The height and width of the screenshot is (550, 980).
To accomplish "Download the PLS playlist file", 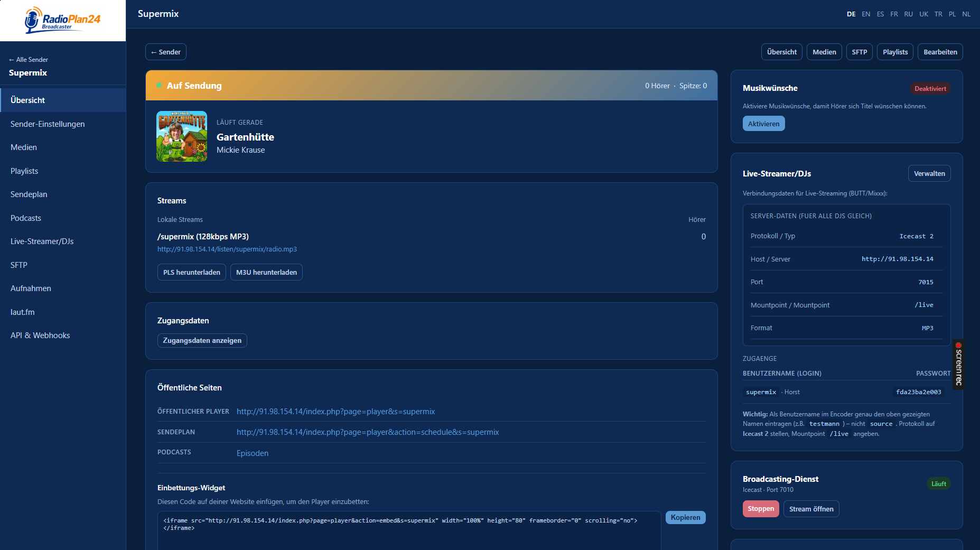I will pyautogui.click(x=192, y=272).
